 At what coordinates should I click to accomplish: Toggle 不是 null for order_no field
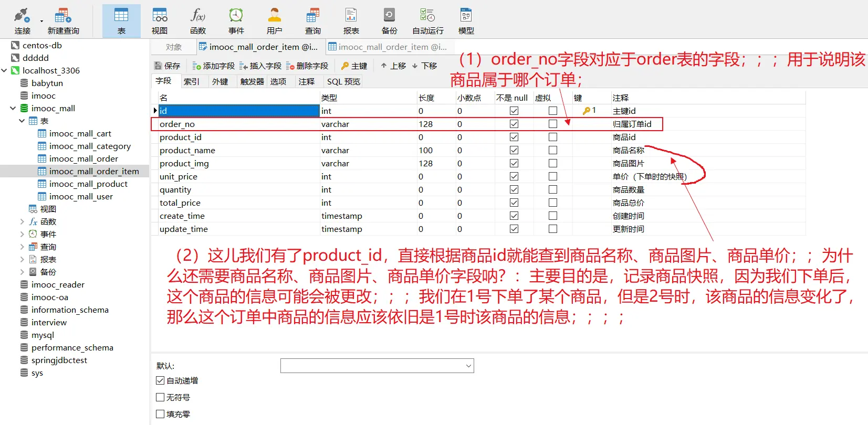514,124
